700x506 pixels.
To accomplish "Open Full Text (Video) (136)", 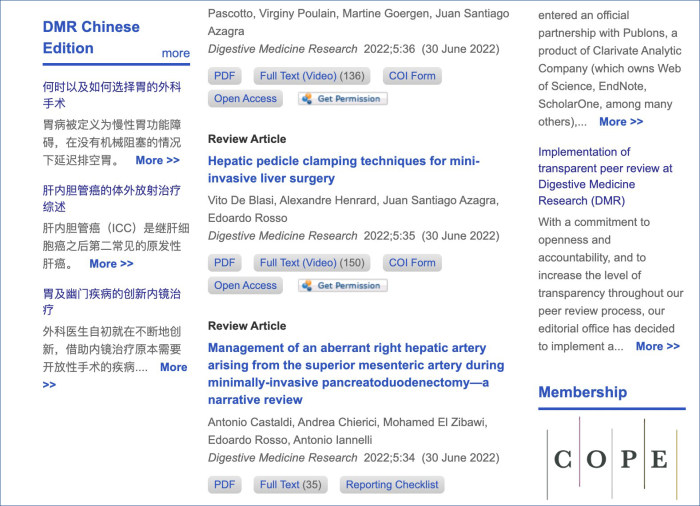I will tap(312, 76).
